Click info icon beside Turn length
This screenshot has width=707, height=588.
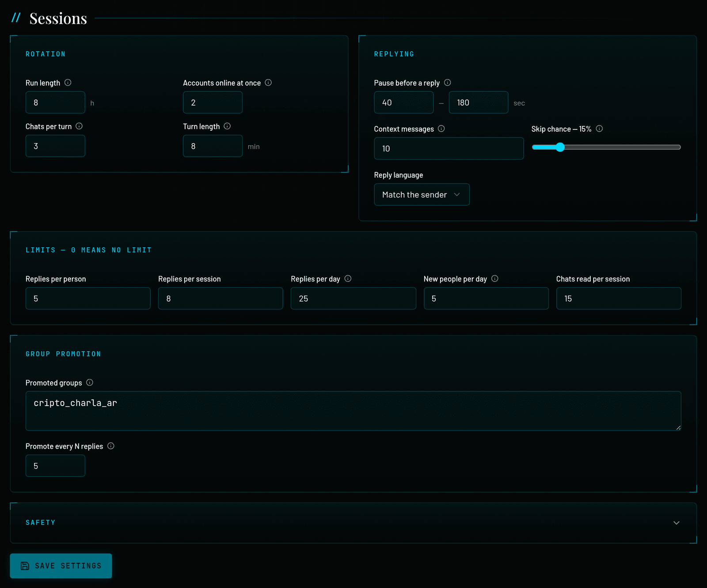pyautogui.click(x=227, y=126)
